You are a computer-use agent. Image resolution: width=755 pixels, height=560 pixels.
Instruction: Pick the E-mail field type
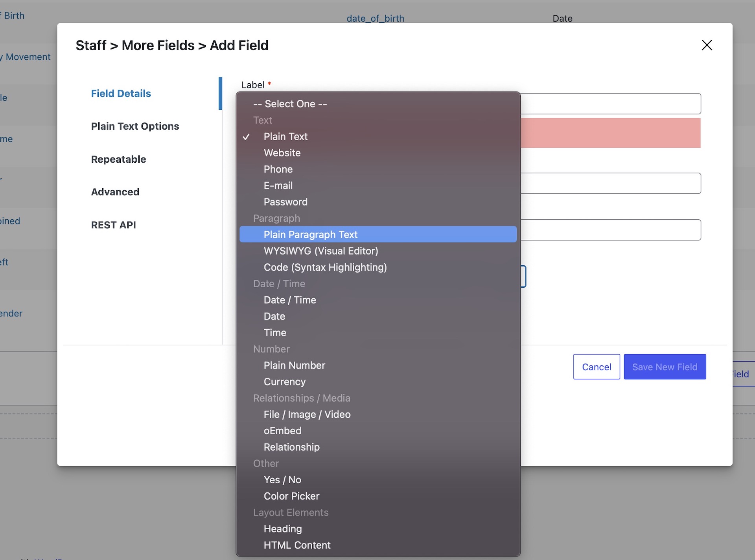278,185
